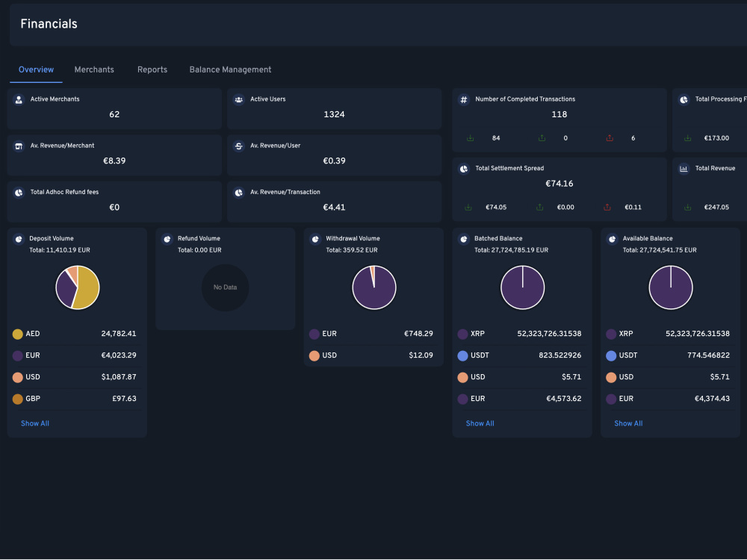747x560 pixels.
Task: Click the €4.41 revenue per transaction value
Action: click(334, 207)
